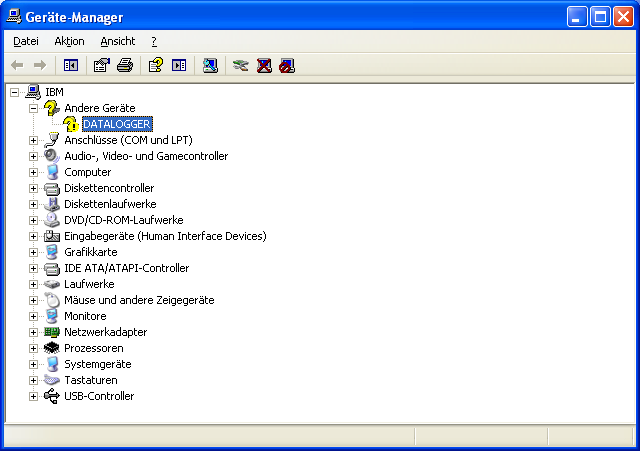Click the Forward arrow toolbar button
This screenshot has height=451, width=640.
(x=40, y=65)
